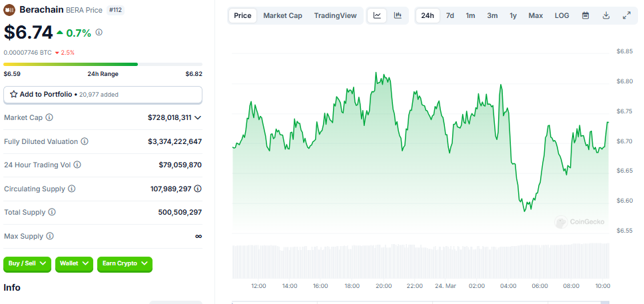The width and height of the screenshot is (644, 304).
Task: Click the Circulating Supply info icon
Action: (x=71, y=189)
